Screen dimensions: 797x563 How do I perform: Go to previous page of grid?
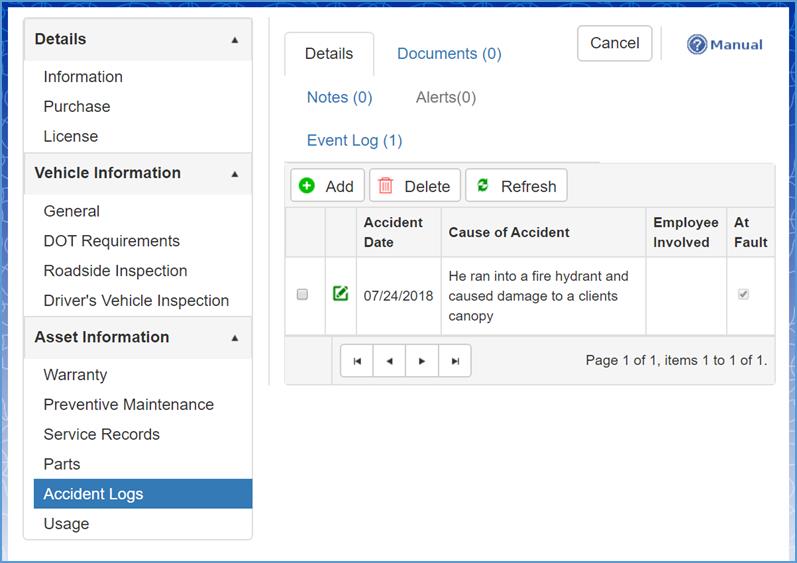[389, 361]
